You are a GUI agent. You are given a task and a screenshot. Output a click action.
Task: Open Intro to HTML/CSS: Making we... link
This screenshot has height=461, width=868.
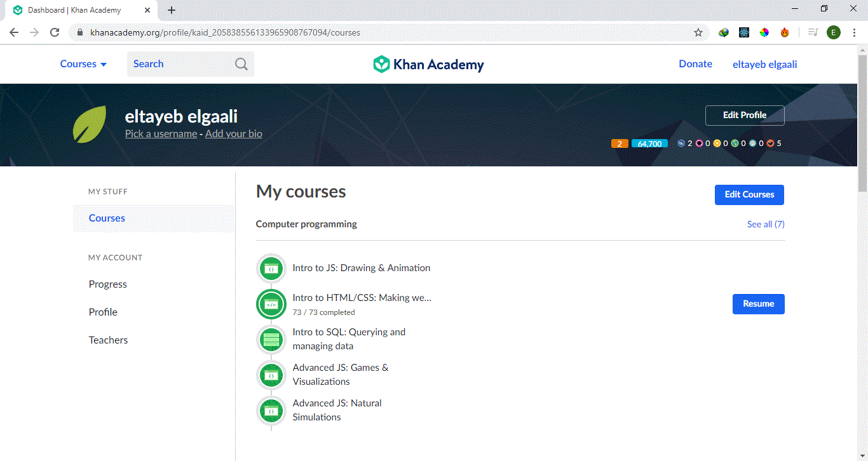point(362,298)
